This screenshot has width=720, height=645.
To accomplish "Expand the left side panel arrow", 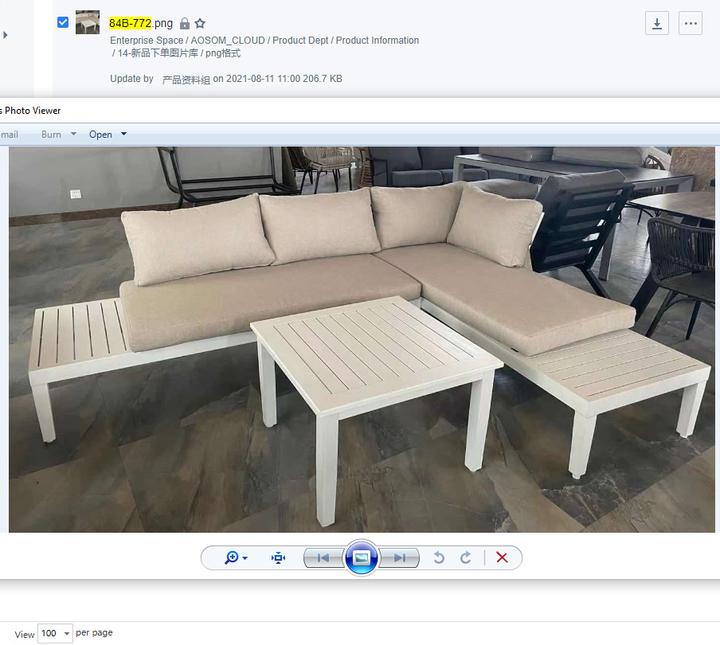I will pyautogui.click(x=5, y=35).
